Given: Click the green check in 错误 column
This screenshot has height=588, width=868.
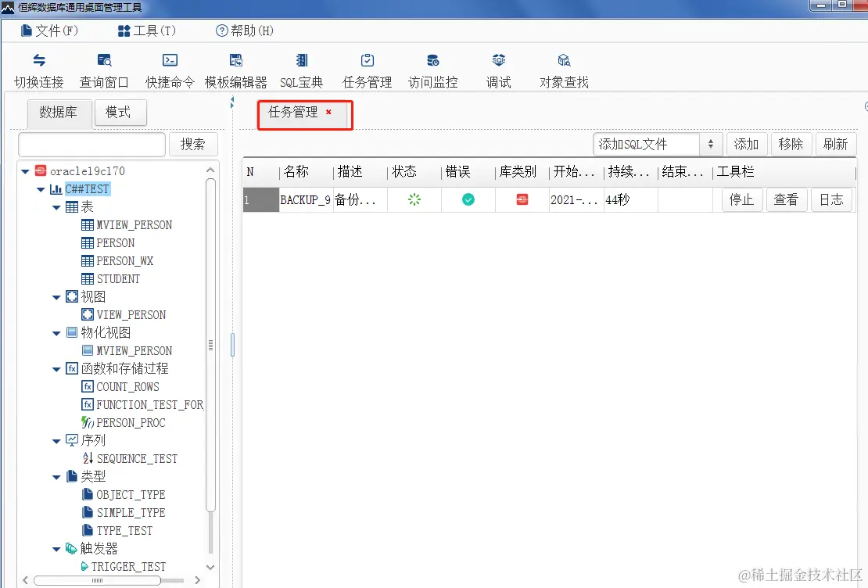Looking at the screenshot, I should point(468,199).
